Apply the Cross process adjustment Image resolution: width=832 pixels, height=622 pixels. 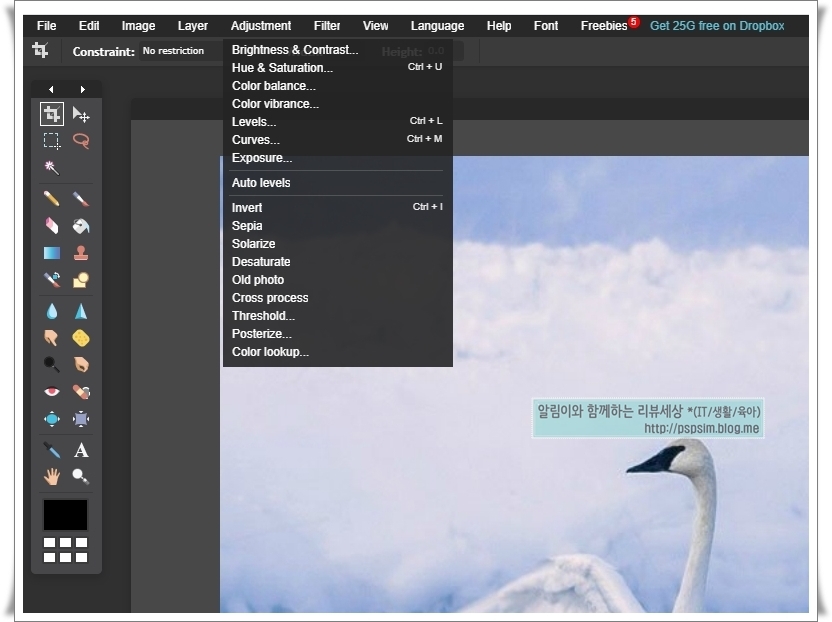click(338, 298)
